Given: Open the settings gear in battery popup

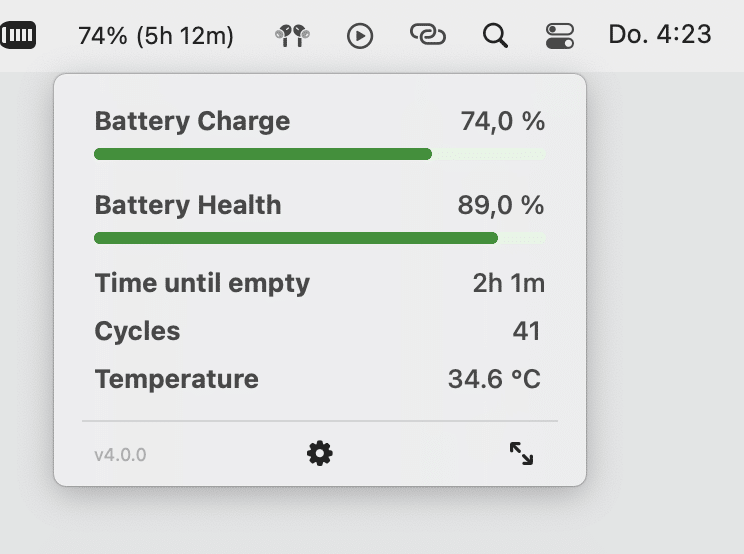Looking at the screenshot, I should [320, 453].
